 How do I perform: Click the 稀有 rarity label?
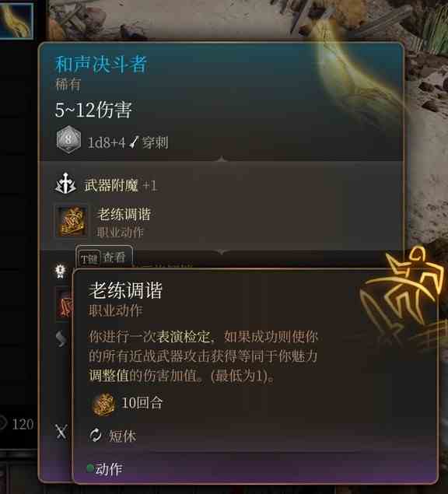pos(68,84)
